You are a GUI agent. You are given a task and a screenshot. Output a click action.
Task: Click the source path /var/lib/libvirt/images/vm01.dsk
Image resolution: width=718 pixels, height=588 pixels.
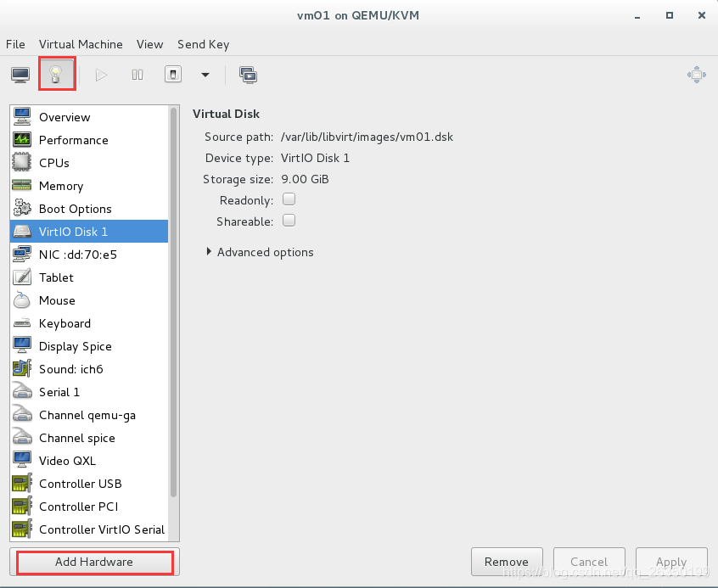point(367,137)
